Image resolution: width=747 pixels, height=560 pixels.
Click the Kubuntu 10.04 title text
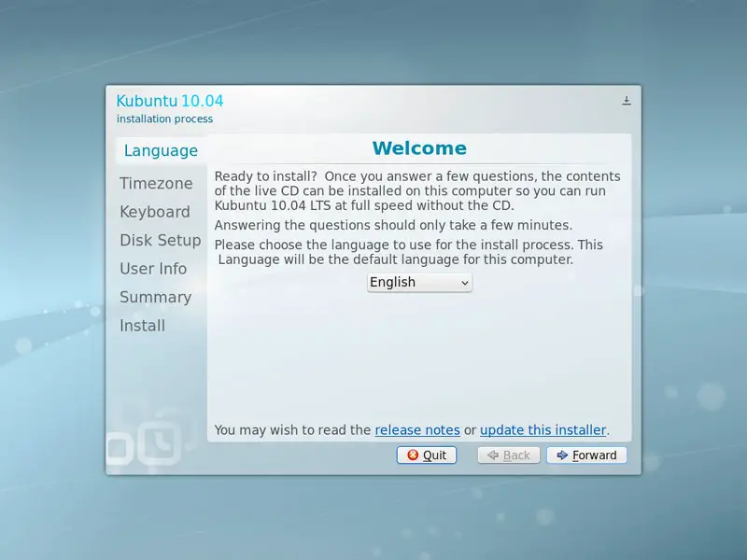click(170, 101)
